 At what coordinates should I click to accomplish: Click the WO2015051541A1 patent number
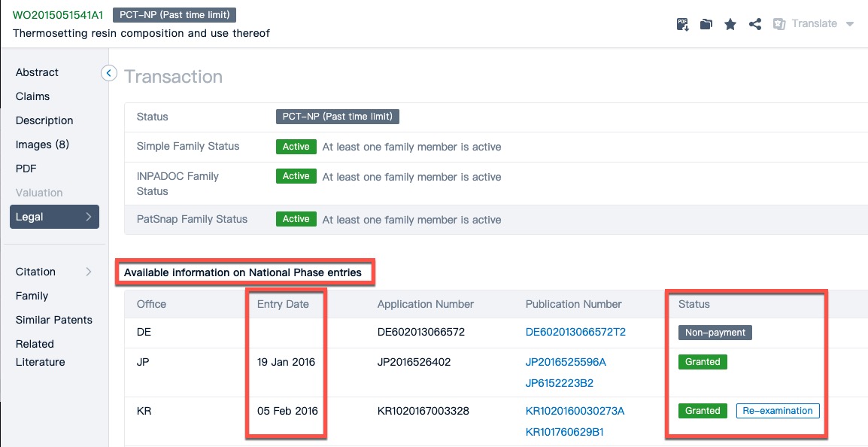point(58,15)
